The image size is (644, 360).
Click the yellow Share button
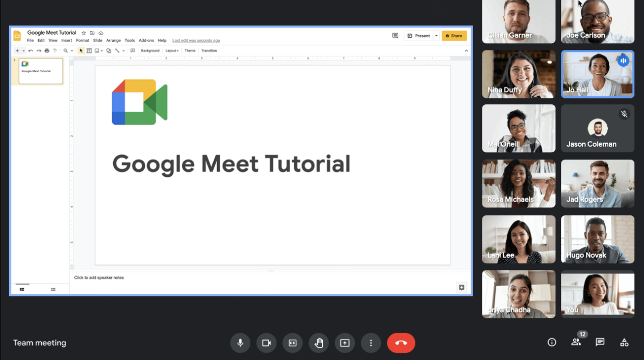coord(454,36)
